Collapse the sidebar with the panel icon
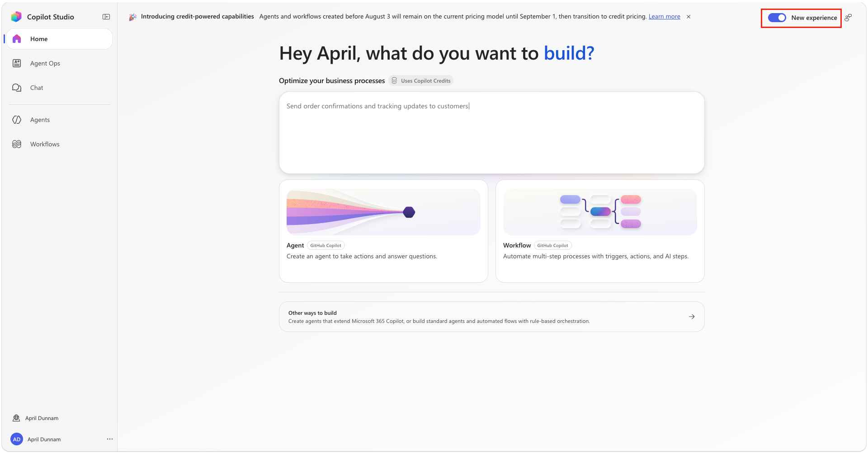 [x=106, y=17]
